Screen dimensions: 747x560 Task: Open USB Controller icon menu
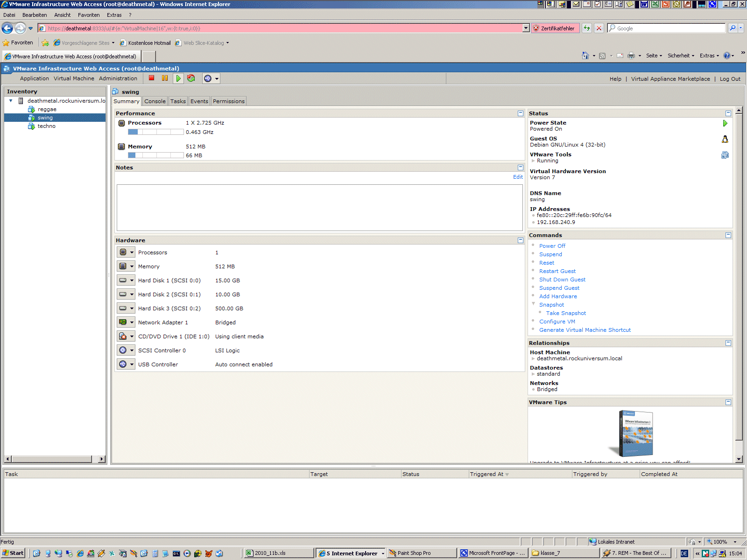[126, 364]
